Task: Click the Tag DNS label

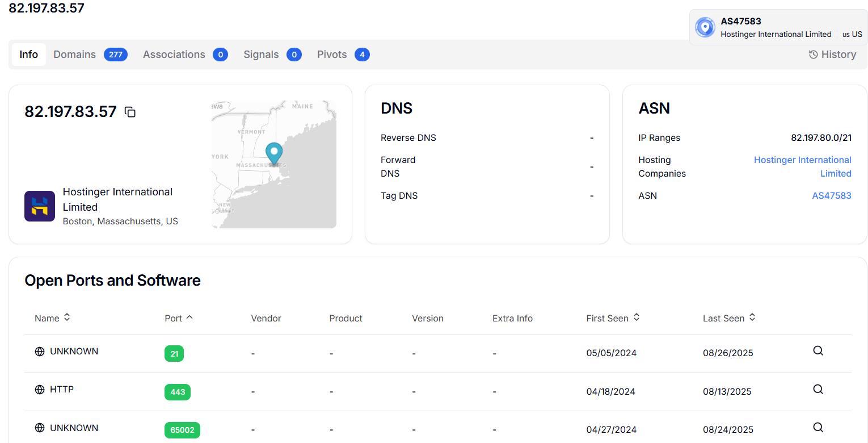Action: [399, 196]
